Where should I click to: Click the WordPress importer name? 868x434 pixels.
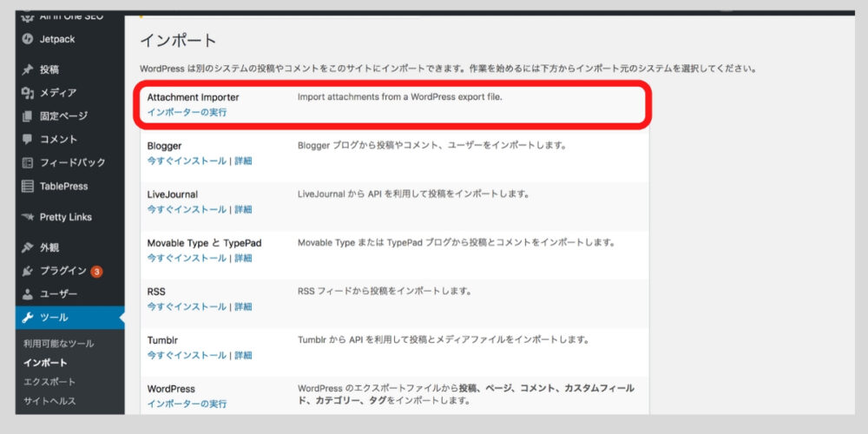[x=171, y=389]
